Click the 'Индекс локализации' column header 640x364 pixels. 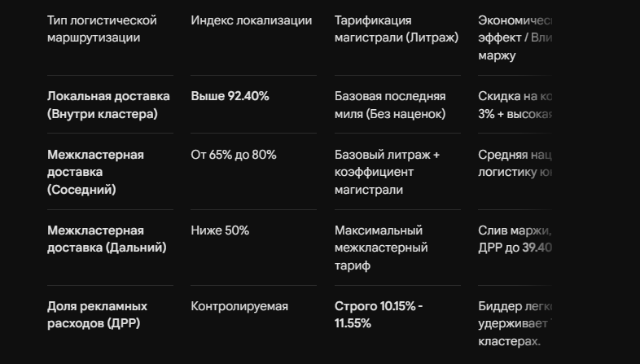click(x=252, y=20)
